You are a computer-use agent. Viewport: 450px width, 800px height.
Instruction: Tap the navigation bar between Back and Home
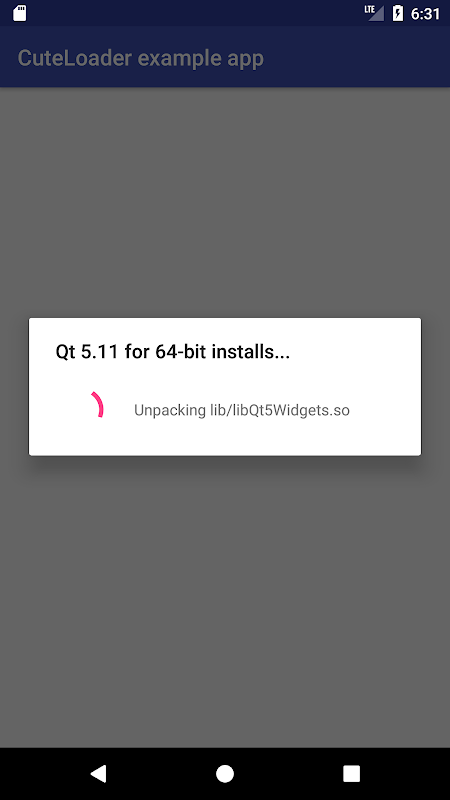tap(161, 773)
